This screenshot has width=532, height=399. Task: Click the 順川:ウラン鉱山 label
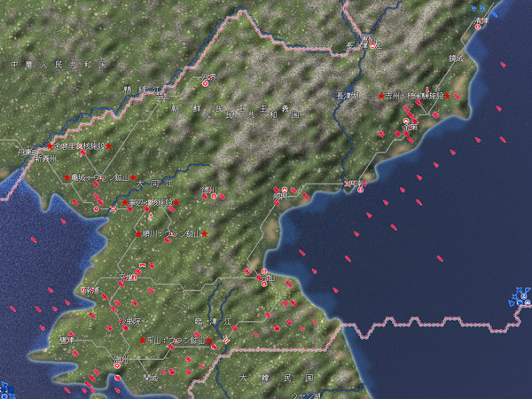[x=171, y=234]
